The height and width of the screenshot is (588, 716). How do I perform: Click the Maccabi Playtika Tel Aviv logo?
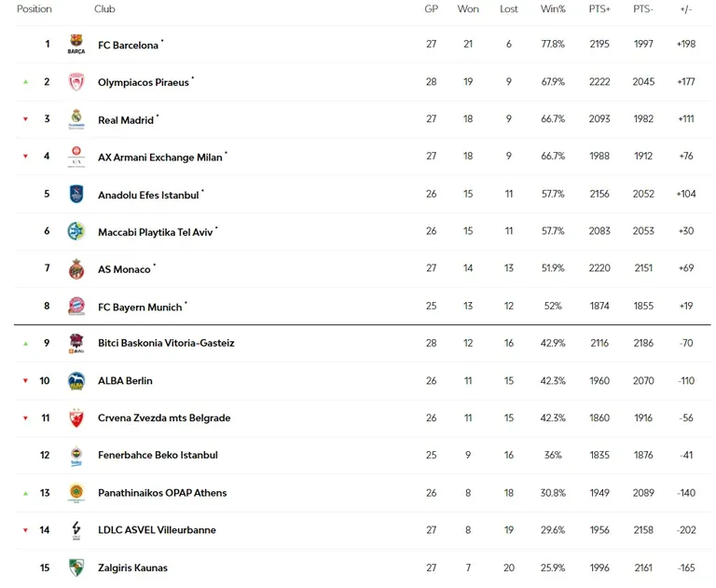[x=76, y=231]
